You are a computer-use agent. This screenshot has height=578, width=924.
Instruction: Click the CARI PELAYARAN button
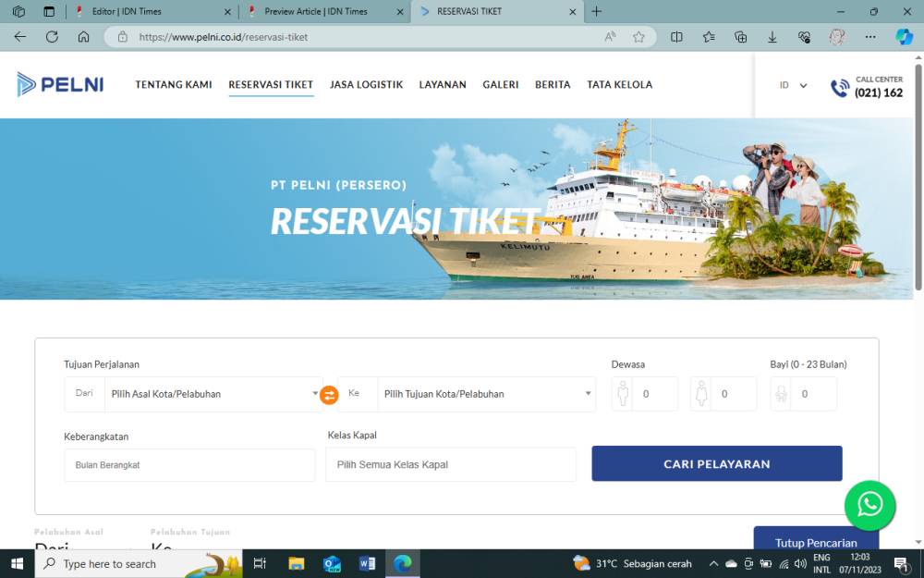tap(717, 463)
